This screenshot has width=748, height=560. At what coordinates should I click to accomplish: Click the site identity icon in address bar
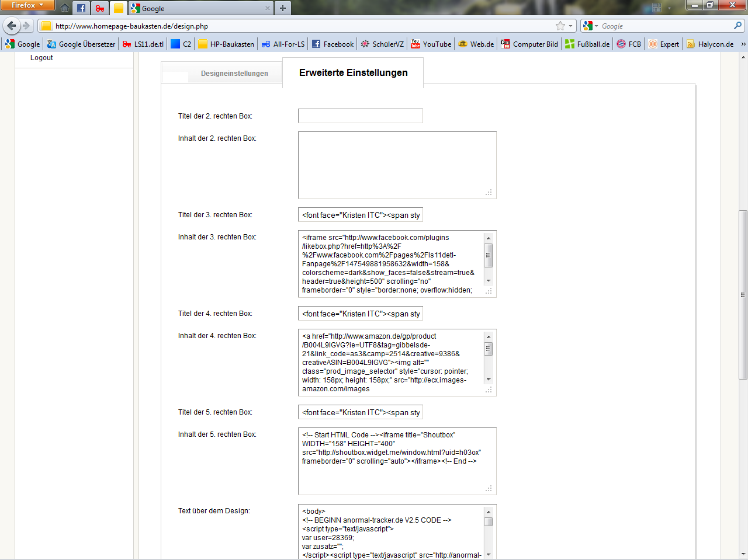(46, 26)
